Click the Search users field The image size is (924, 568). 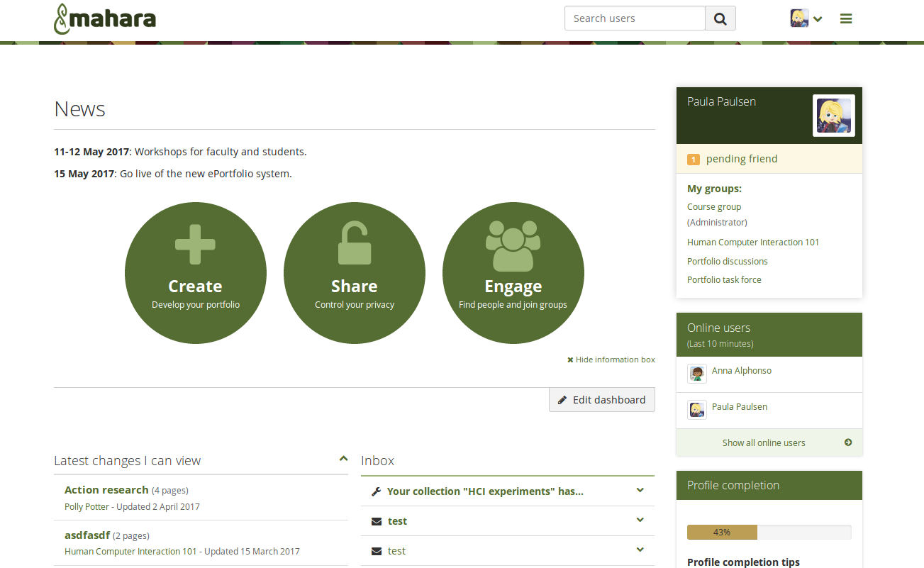[x=635, y=18]
